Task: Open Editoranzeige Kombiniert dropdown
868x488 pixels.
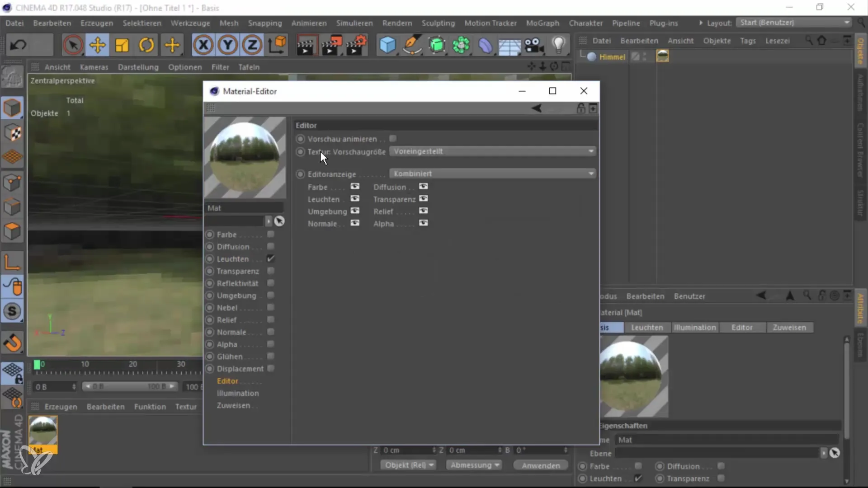Action: [x=492, y=174]
